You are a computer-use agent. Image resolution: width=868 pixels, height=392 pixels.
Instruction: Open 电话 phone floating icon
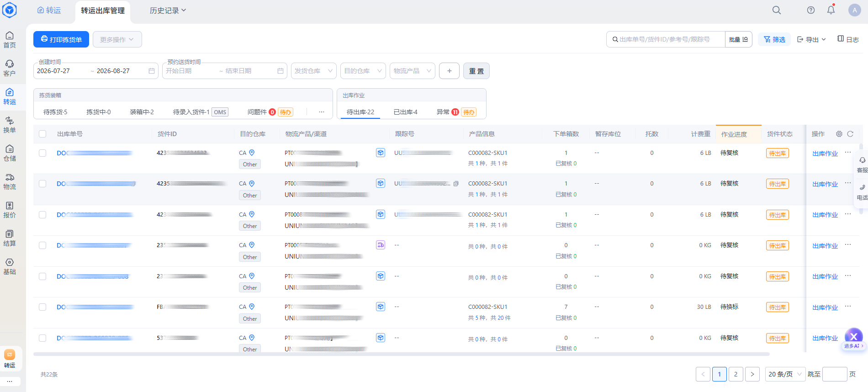(x=862, y=192)
